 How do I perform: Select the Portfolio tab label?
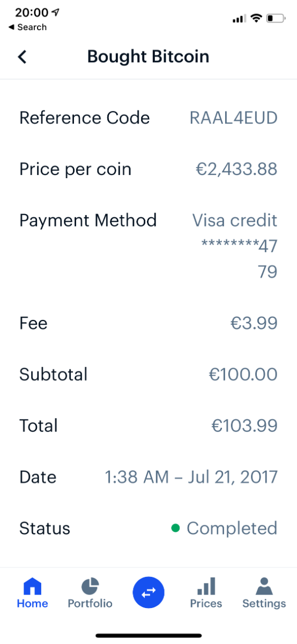(x=90, y=603)
